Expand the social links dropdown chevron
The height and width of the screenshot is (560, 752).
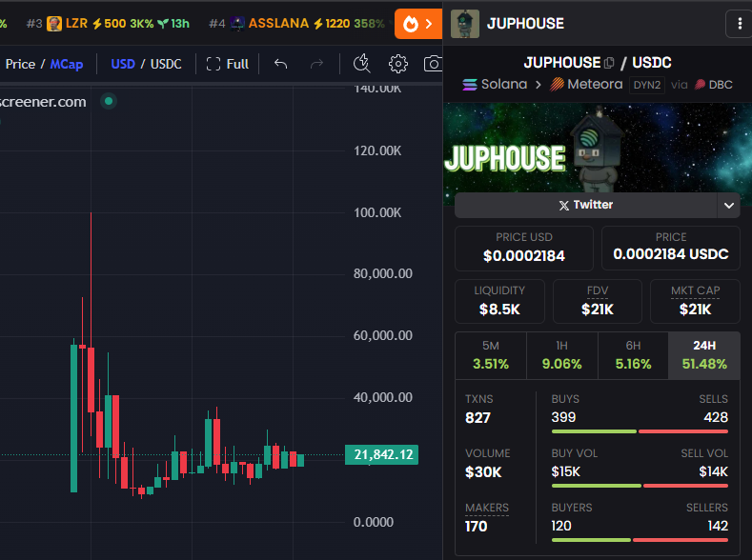tap(728, 205)
